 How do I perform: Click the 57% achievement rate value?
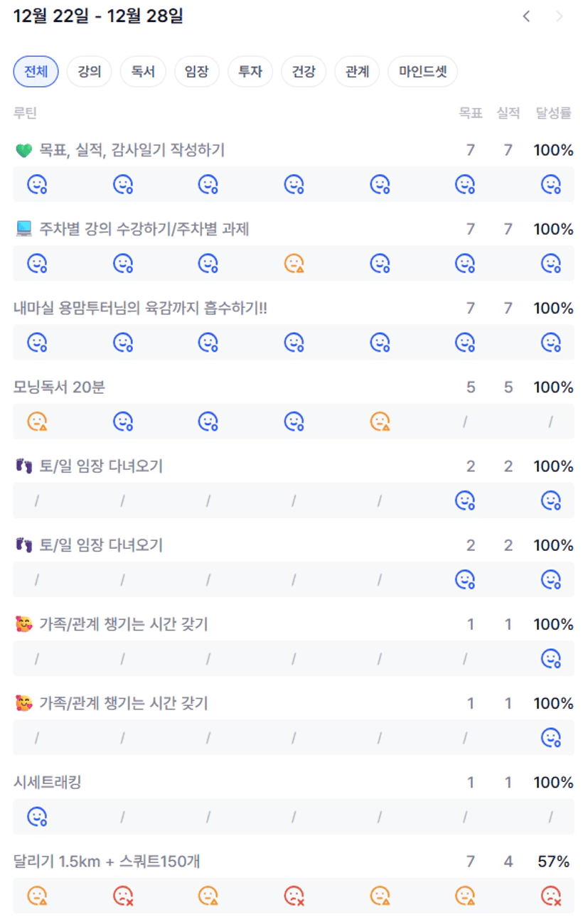(x=553, y=862)
